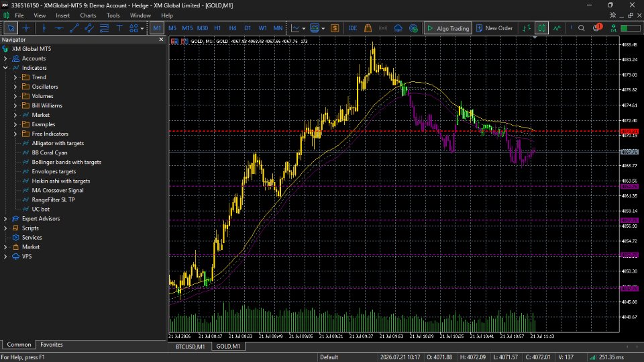Screen dimensions: 644x362
Task: Collapse the Indicators tree node
Action: [x=5, y=68]
